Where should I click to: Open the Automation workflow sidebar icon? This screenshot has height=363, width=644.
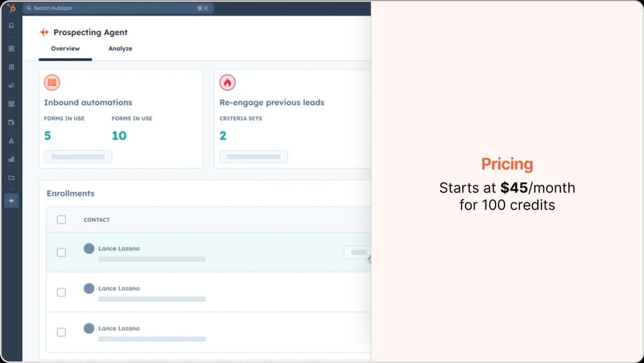[x=11, y=140]
